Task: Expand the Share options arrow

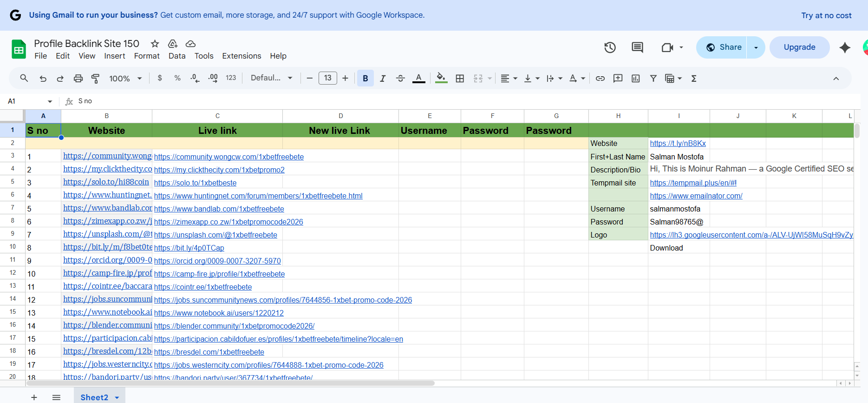Action: (756, 47)
